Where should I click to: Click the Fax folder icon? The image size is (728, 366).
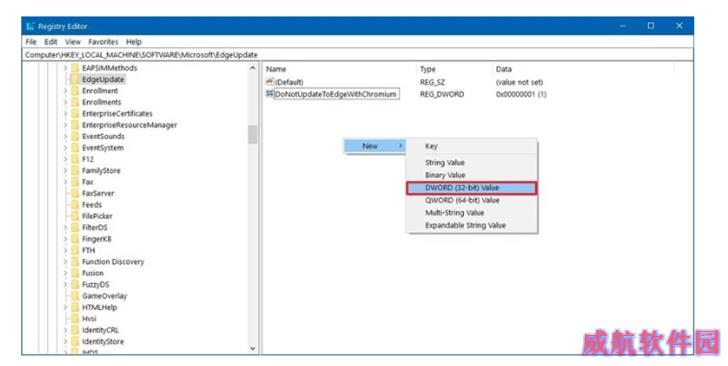(x=75, y=182)
